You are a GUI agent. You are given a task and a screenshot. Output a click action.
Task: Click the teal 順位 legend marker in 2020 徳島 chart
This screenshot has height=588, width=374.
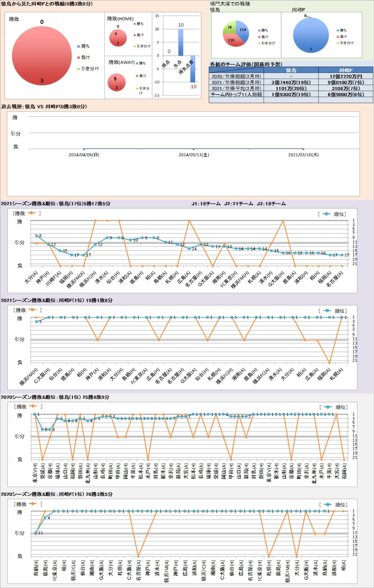pos(328,407)
